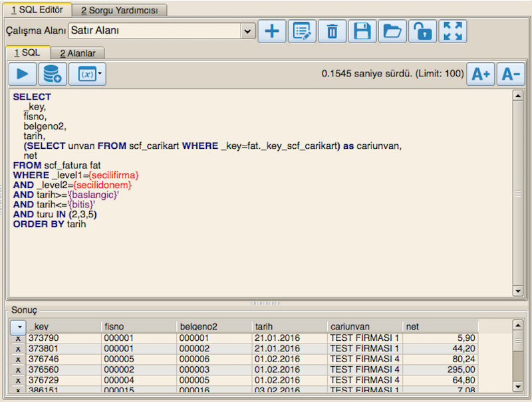532x402 pixels.
Task: Increase font size with A+ button
Action: pyautogui.click(x=480, y=74)
